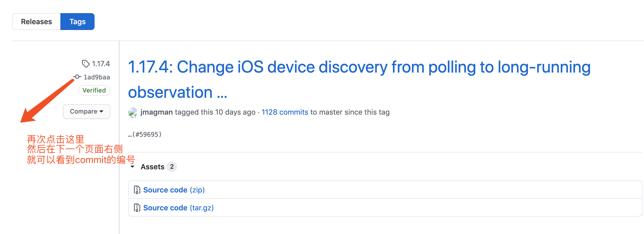
Task: Click the commit icon beside 1ad9baa
Action: click(x=77, y=77)
